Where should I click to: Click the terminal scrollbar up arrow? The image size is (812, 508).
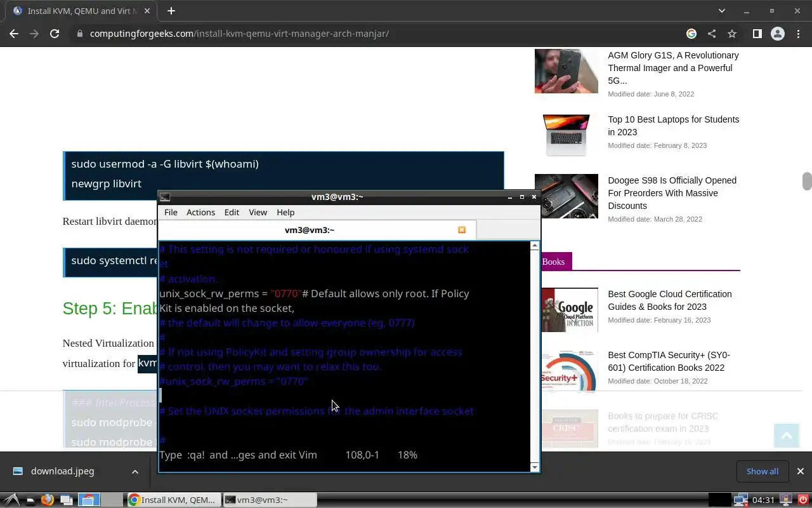coord(534,246)
